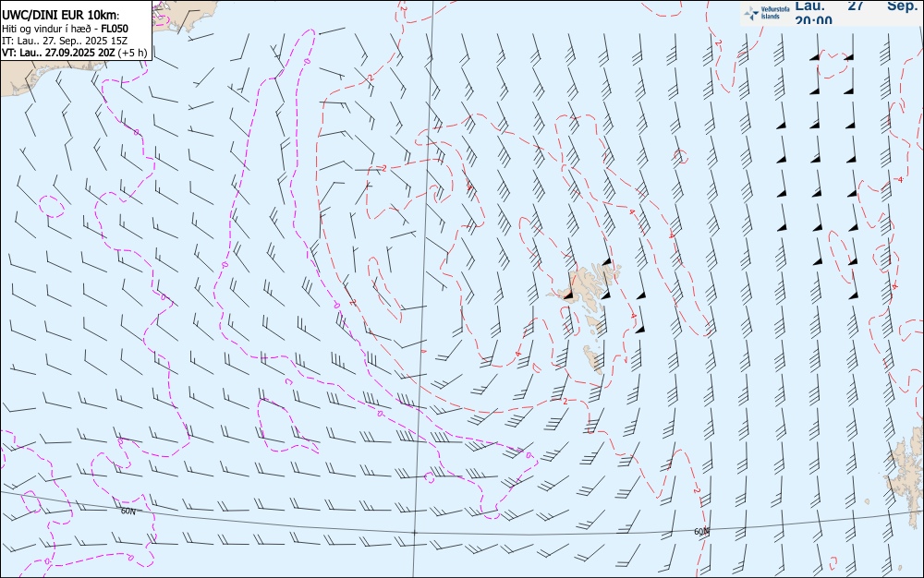Viewport: 924px width, 578px height.
Task: Click the '60N' label nearest the Shetland side
Action: click(701, 532)
